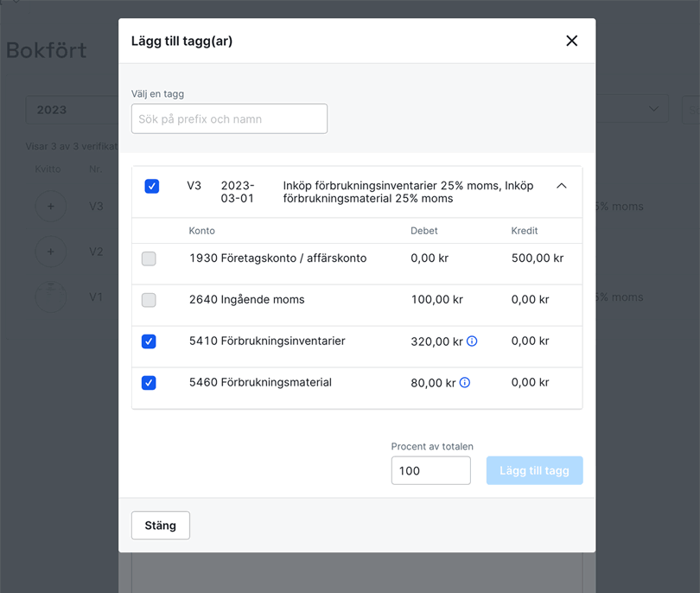700x593 pixels.
Task: Open the dropdown chevron behind the dialog
Action: (x=653, y=109)
